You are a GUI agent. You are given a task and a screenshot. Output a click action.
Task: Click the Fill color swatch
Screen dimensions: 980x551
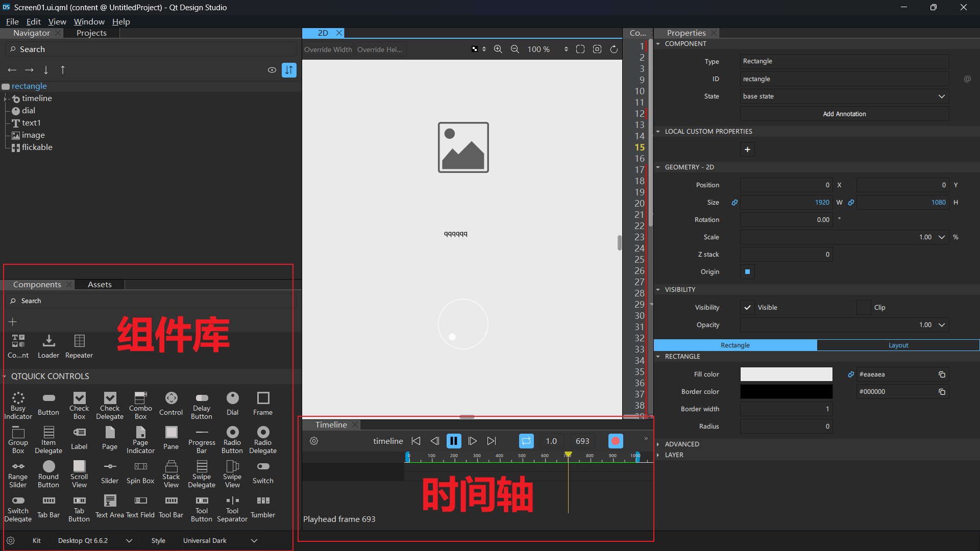coord(786,374)
